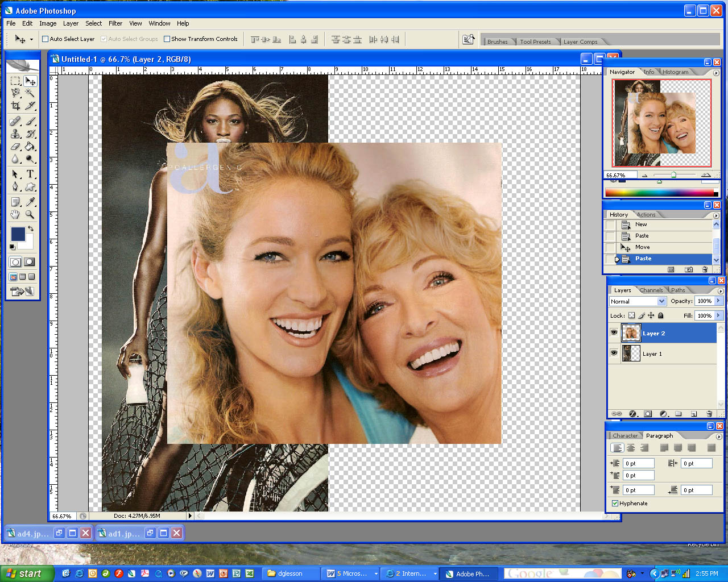Open the Opacity slider arrow
Image resolution: width=728 pixels, height=582 pixels.
pyautogui.click(x=718, y=301)
